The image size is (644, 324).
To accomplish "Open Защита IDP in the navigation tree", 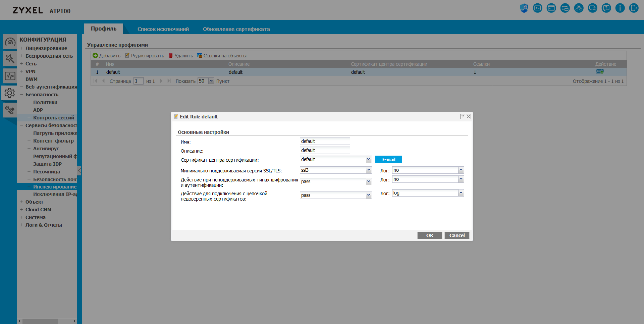I will pos(47,164).
